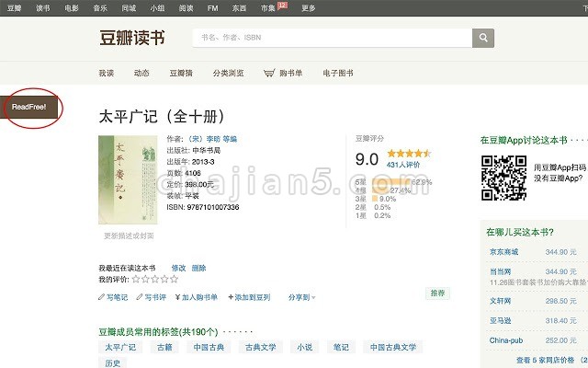Click the 4星 rating bar
Viewport: 588px width, 368px height.
pyautogui.click(x=380, y=190)
